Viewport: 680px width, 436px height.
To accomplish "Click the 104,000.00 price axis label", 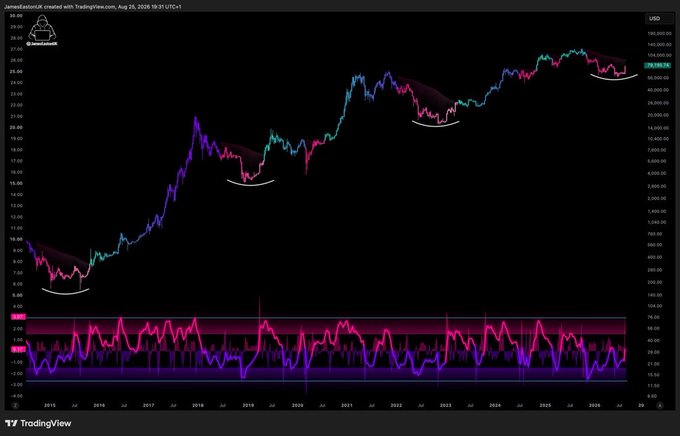I will [660, 56].
